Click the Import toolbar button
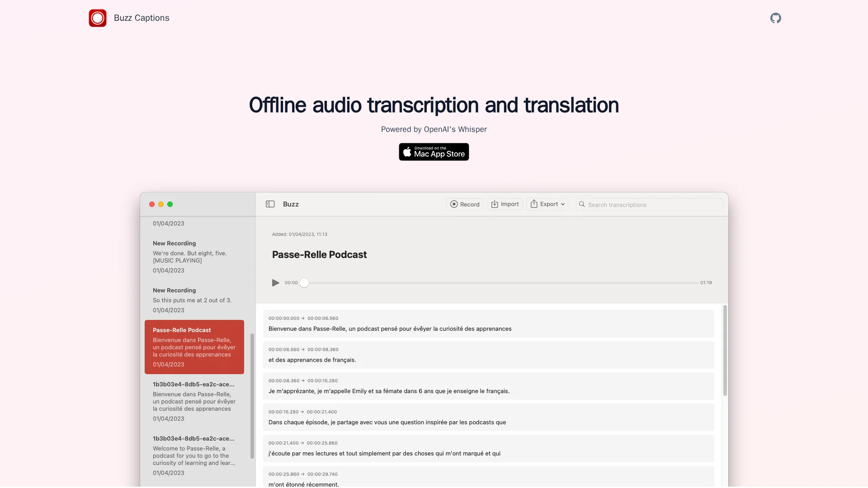This screenshot has height=488, width=868. click(505, 204)
